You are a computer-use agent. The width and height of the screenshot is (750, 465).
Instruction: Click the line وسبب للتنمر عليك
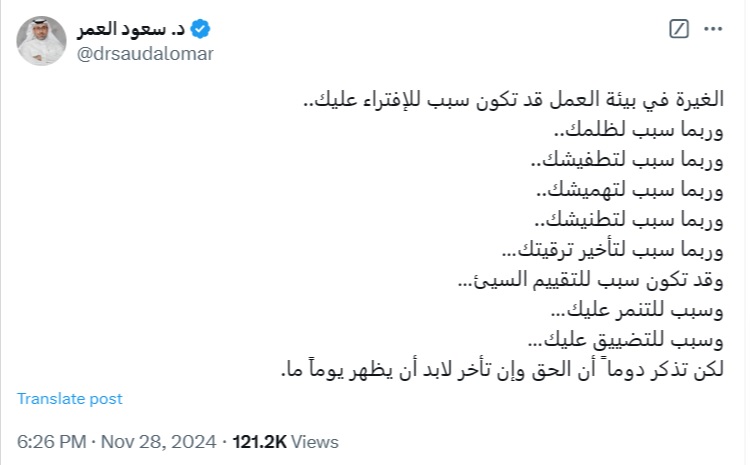[x=637, y=310]
